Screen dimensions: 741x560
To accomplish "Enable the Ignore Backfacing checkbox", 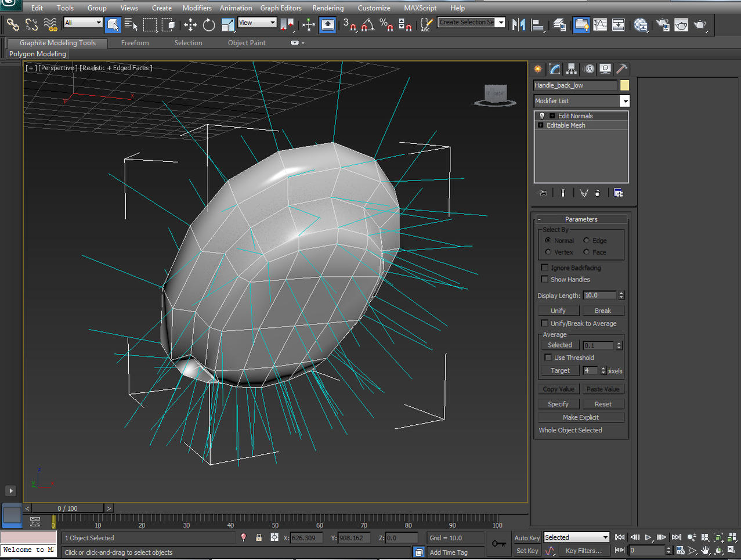I will click(x=544, y=267).
